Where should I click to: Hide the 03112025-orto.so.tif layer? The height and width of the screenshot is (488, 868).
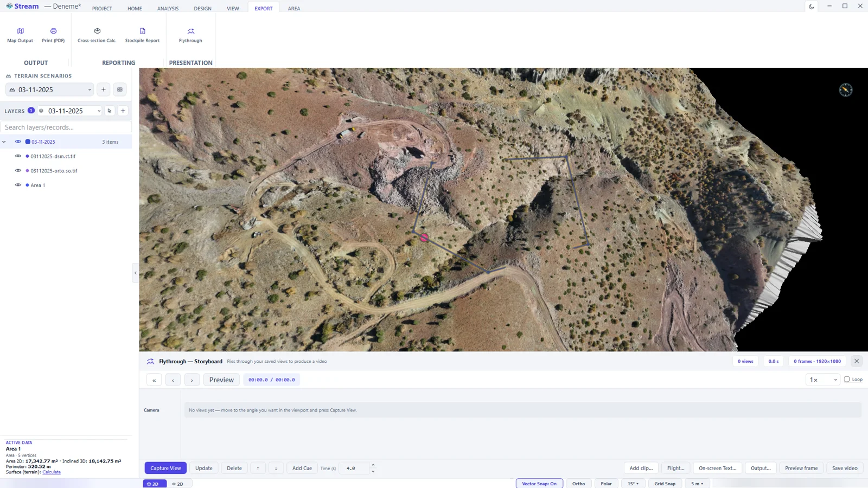pyautogui.click(x=18, y=170)
